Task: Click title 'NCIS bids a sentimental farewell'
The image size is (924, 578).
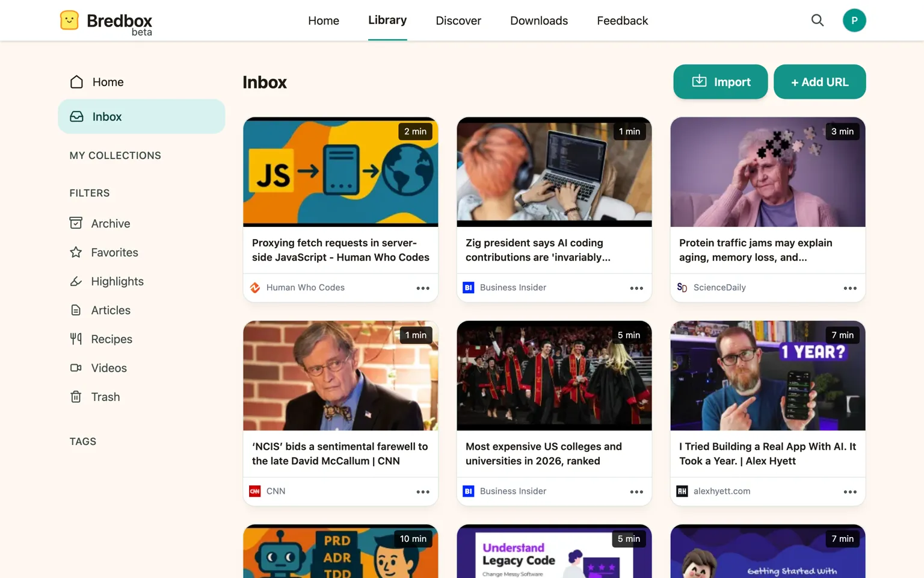Action: (x=340, y=453)
